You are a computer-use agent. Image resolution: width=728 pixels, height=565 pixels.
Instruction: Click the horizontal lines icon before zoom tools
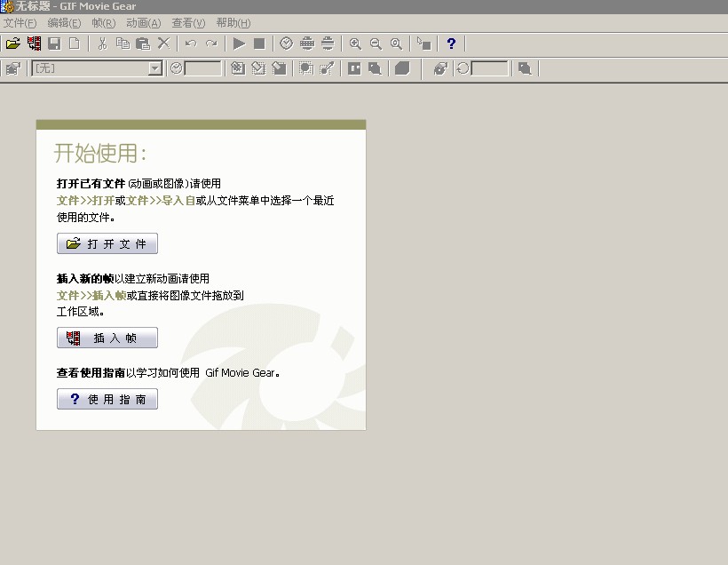328,44
